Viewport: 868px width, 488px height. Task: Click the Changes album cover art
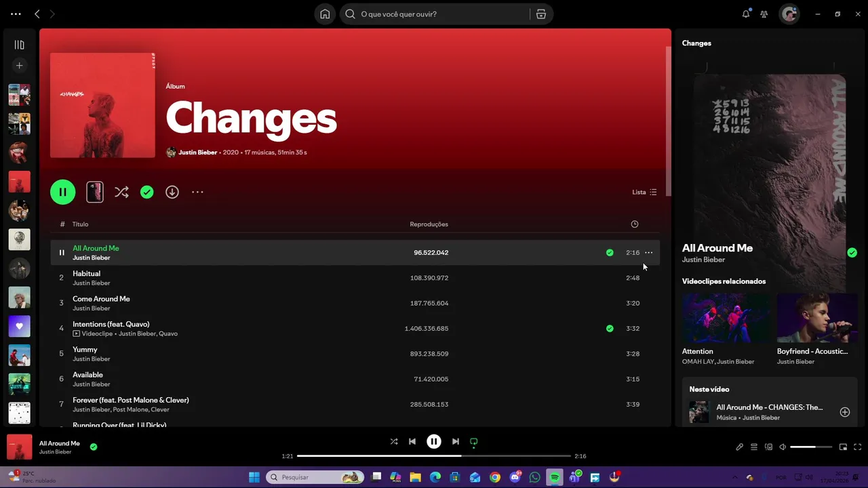pos(102,105)
